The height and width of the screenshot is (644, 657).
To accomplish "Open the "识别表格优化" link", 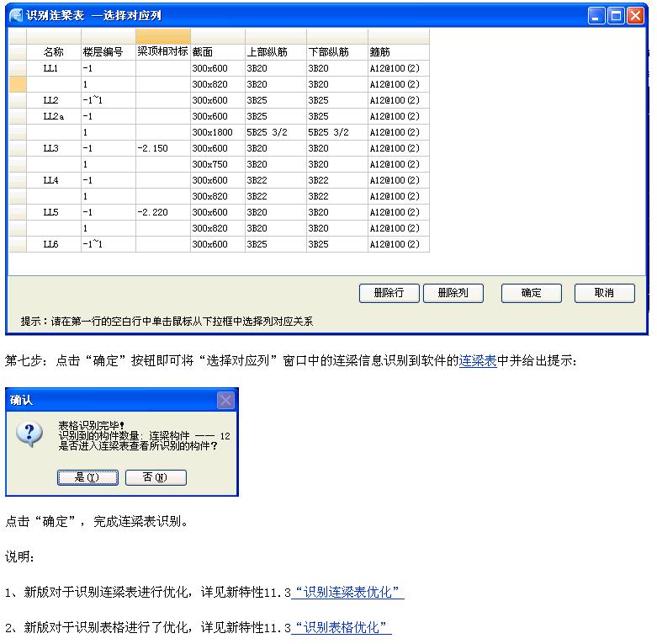I will pyautogui.click(x=341, y=627).
